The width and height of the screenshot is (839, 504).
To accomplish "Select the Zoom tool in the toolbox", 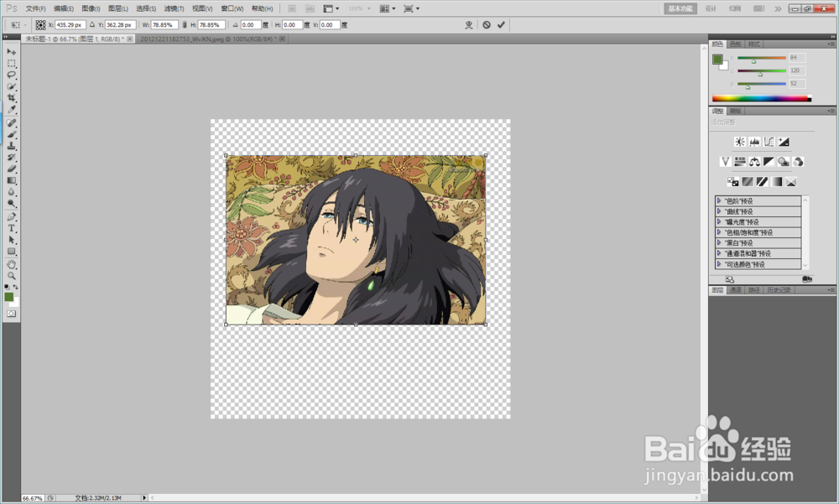I will [11, 276].
